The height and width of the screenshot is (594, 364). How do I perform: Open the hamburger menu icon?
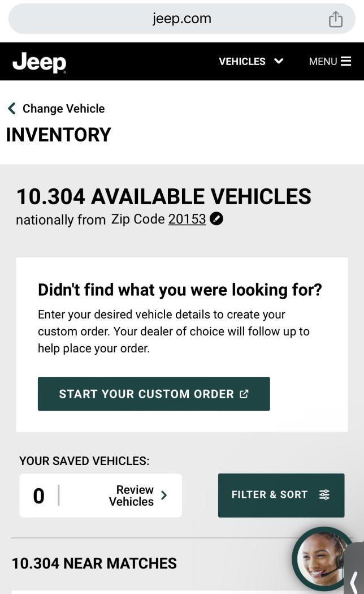(x=346, y=61)
